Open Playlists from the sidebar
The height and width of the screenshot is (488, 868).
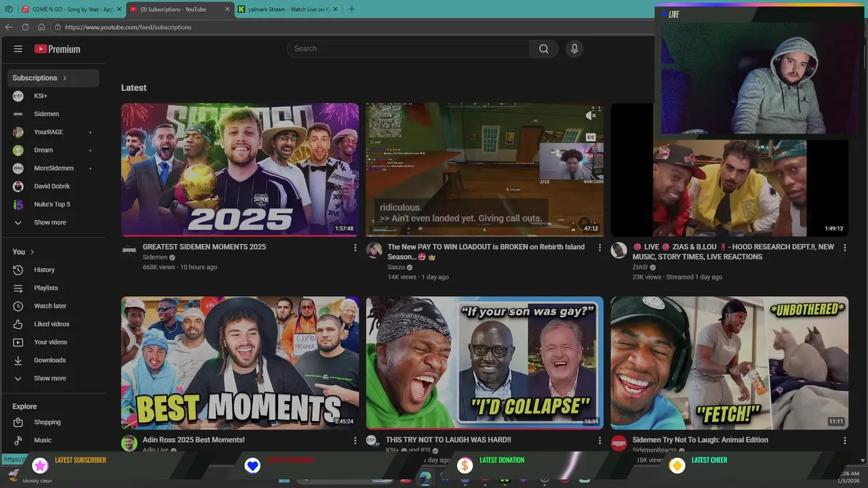(54, 288)
